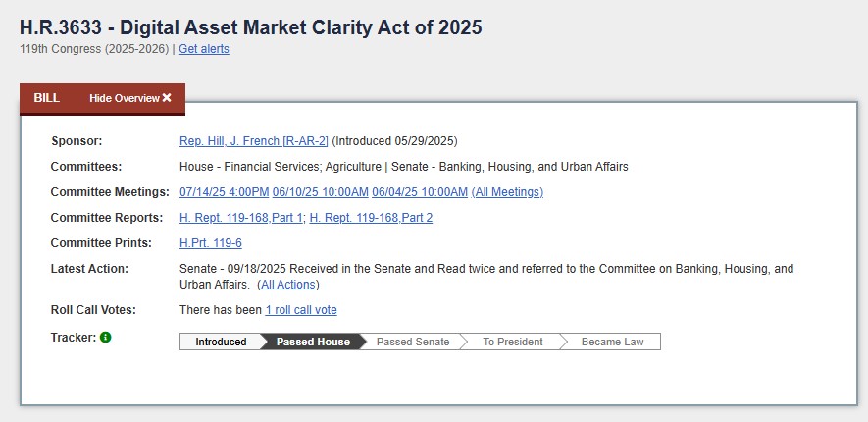Open the 06/10/25 10:00AM committee meeting
This screenshot has height=422, width=868.
click(x=321, y=192)
